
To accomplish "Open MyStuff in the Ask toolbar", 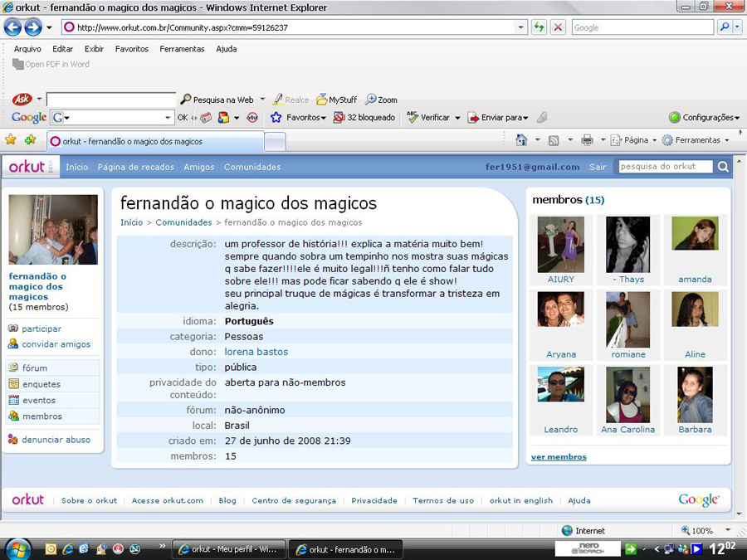I will (x=337, y=100).
